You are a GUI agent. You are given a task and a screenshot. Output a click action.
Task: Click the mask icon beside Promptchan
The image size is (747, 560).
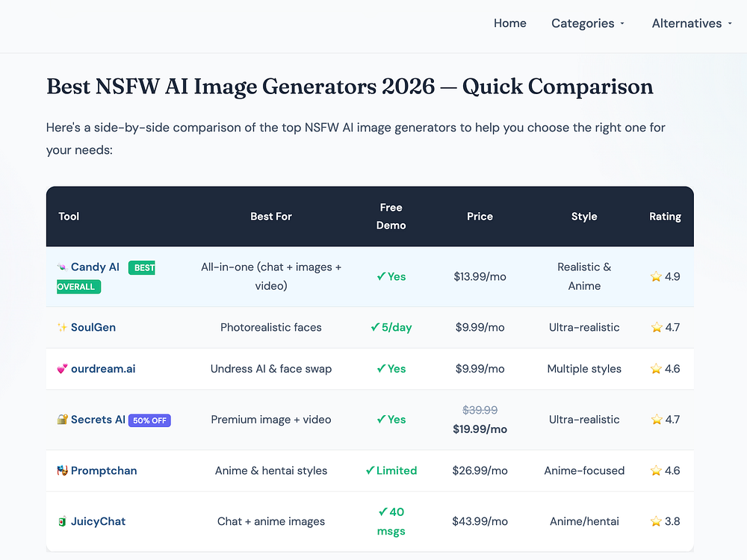pyautogui.click(x=62, y=470)
